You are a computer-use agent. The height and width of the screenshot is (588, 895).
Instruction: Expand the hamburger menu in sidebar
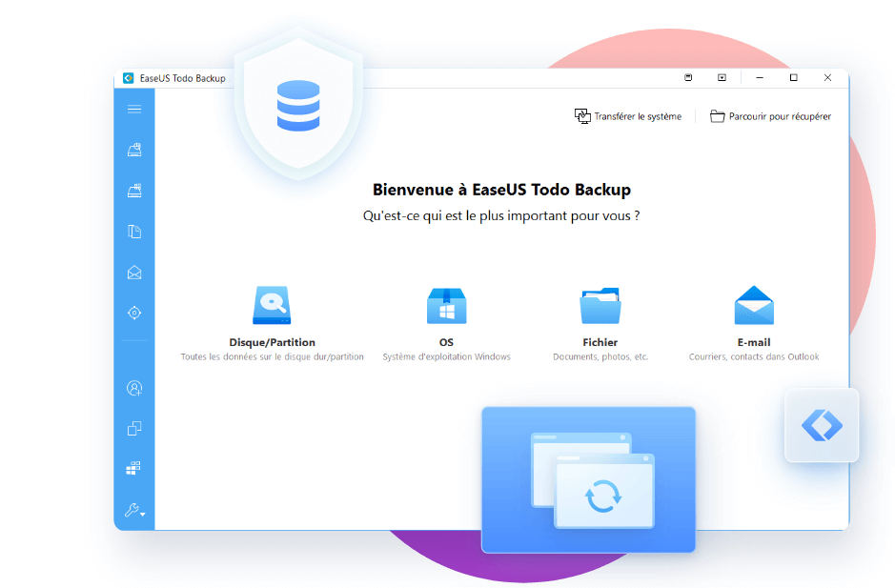coord(134,109)
